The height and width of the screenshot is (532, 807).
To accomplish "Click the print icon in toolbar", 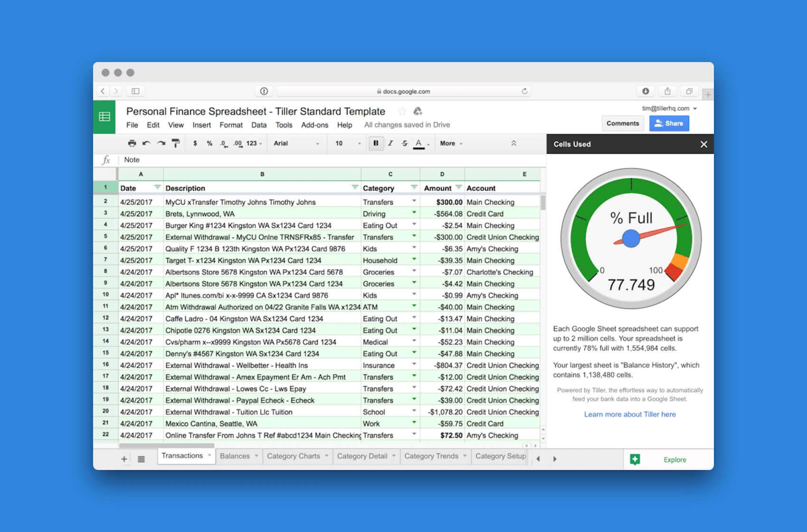I will click(x=132, y=143).
